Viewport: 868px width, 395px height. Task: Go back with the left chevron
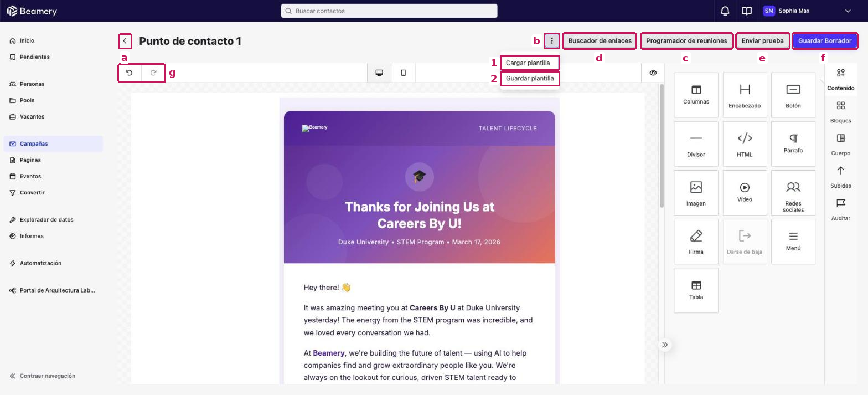(x=125, y=41)
